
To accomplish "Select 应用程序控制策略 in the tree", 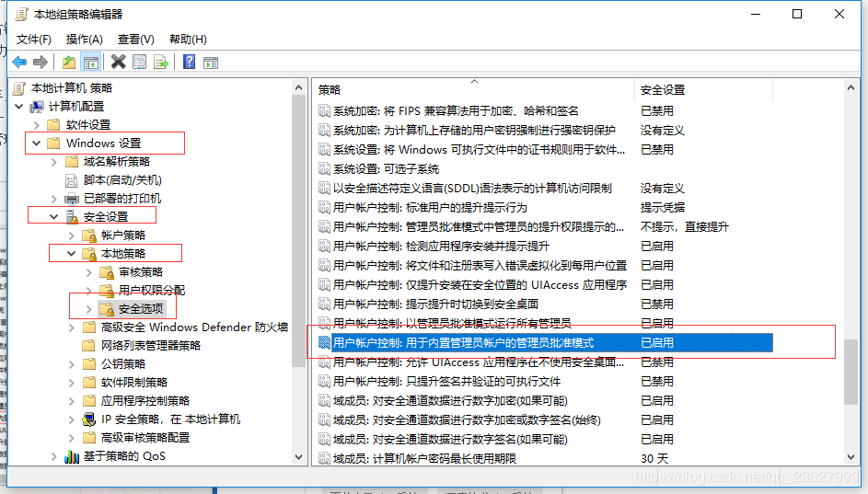I will tap(145, 400).
